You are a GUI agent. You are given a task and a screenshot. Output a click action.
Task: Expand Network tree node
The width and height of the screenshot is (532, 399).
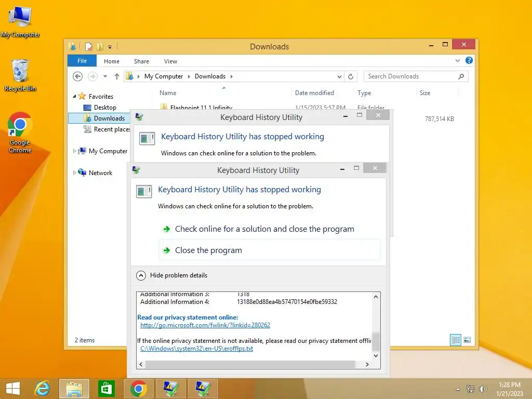click(74, 172)
